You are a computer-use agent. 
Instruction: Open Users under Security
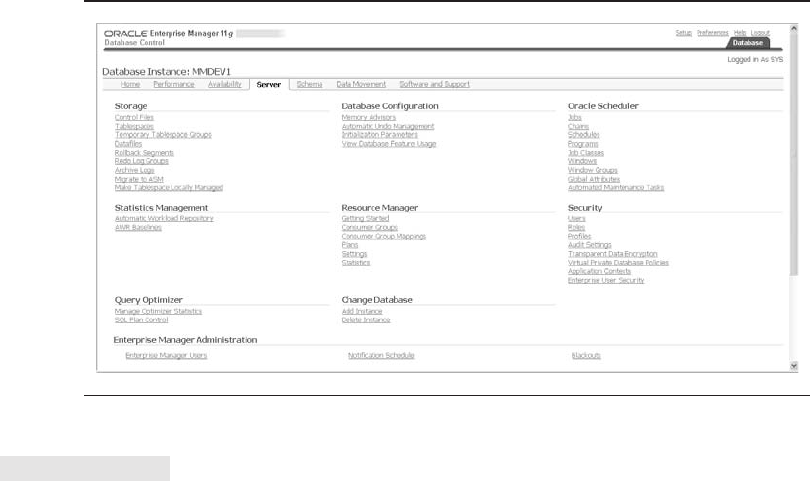[577, 218]
